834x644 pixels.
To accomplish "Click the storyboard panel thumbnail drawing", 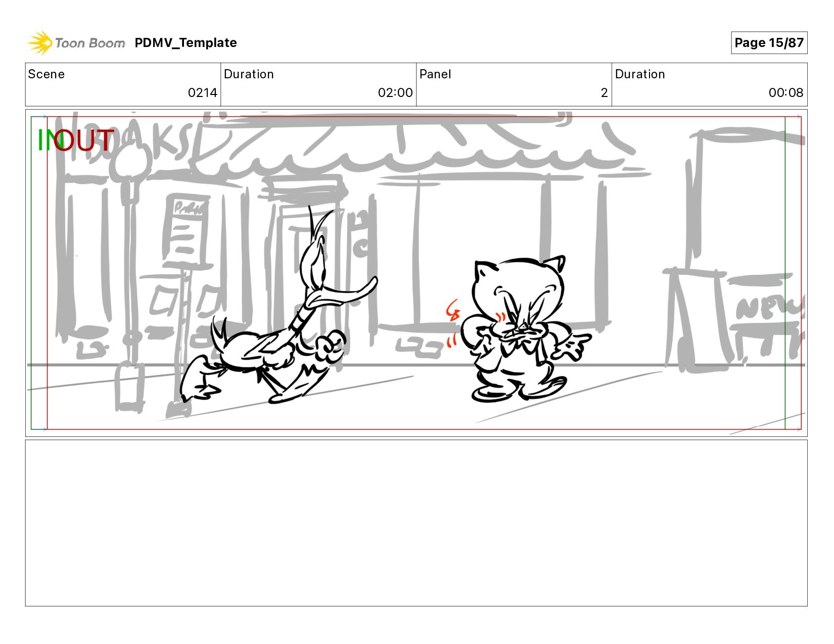I will click(x=416, y=273).
